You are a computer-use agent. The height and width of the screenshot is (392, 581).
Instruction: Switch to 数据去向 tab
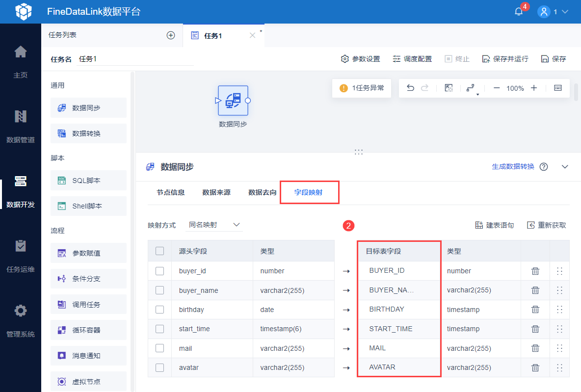coord(263,192)
